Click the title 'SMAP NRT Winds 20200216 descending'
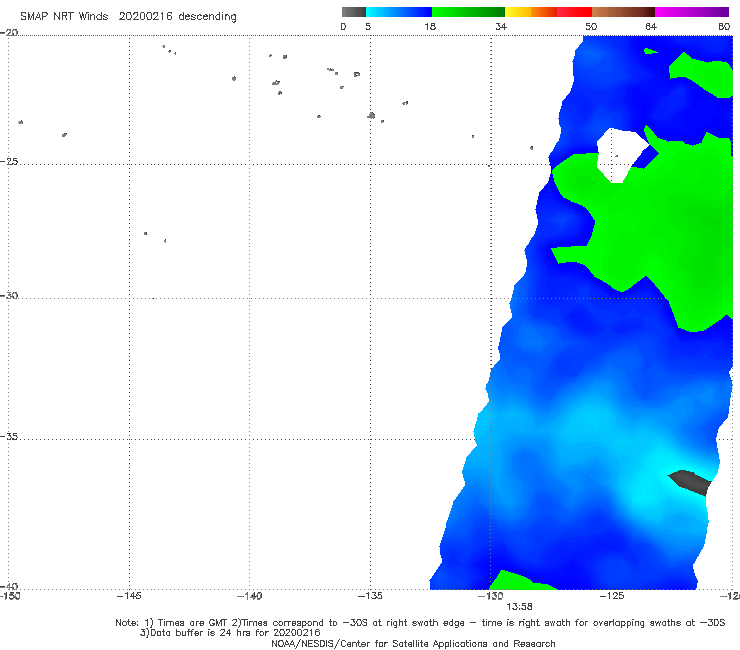The width and height of the screenshot is (740, 650). (x=128, y=17)
